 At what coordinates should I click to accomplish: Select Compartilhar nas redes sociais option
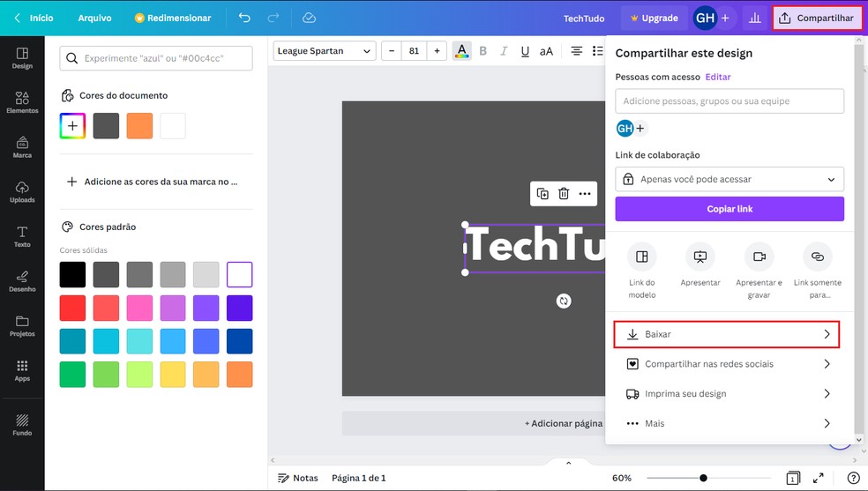(x=726, y=364)
